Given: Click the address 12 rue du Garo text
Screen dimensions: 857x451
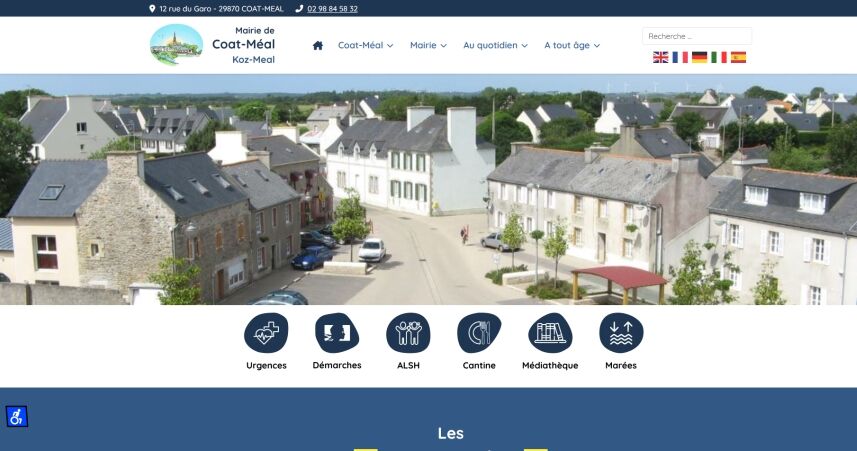Looking at the screenshot, I should pos(221,9).
